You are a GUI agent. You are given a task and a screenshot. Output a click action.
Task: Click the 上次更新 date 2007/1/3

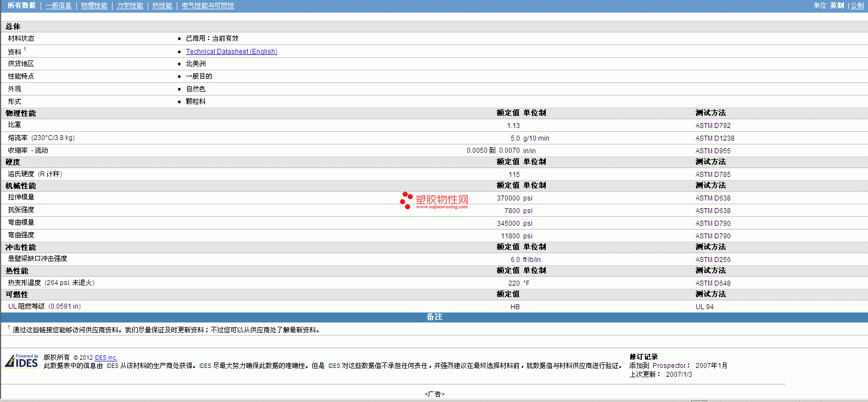click(679, 375)
